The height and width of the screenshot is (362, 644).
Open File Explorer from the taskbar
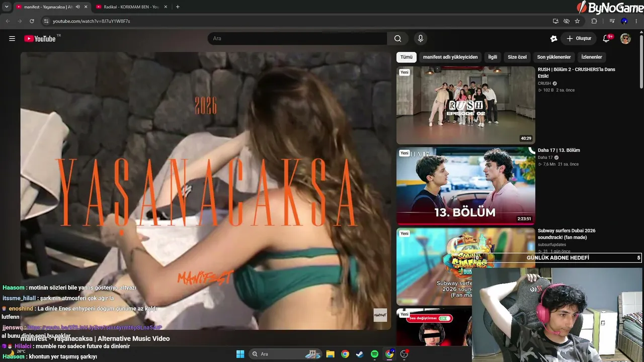(x=330, y=354)
